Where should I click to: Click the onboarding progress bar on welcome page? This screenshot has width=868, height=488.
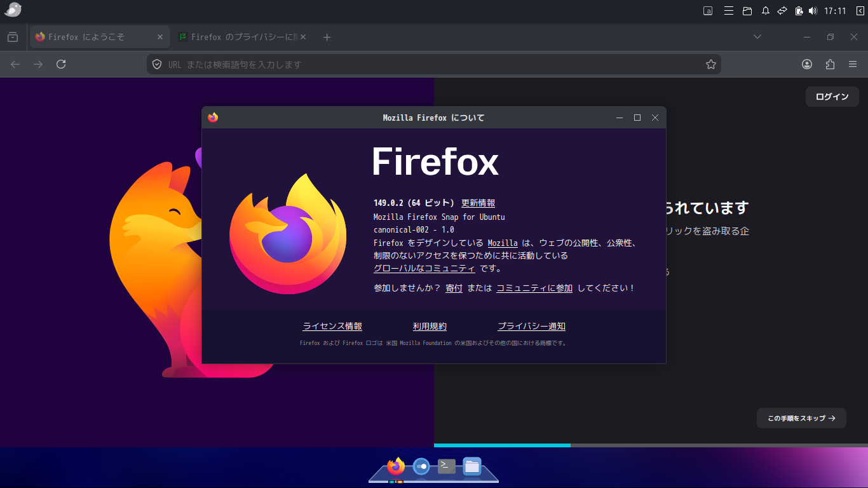pos(651,445)
